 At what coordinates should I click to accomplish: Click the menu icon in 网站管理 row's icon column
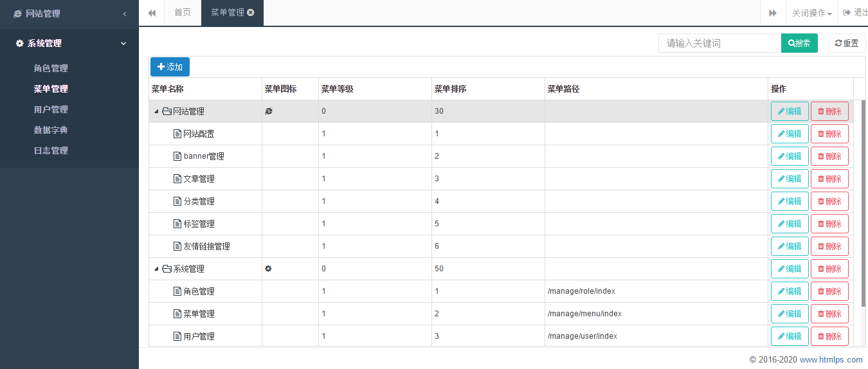(269, 111)
